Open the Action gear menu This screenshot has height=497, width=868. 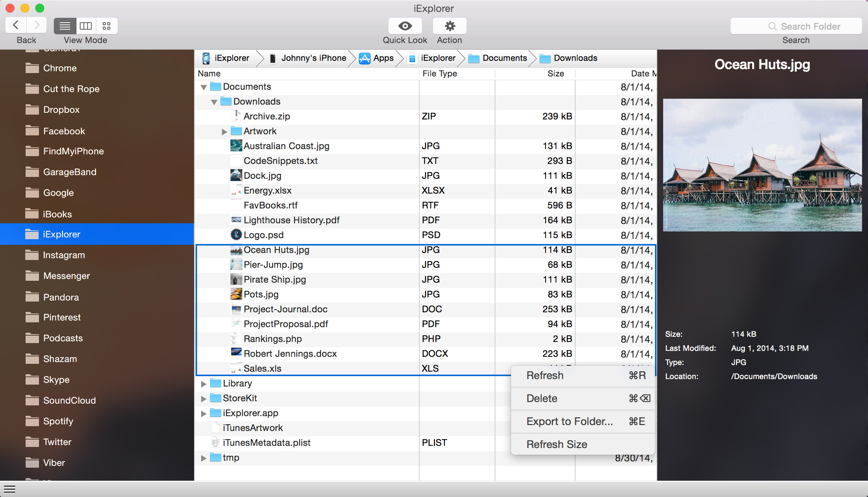point(449,26)
